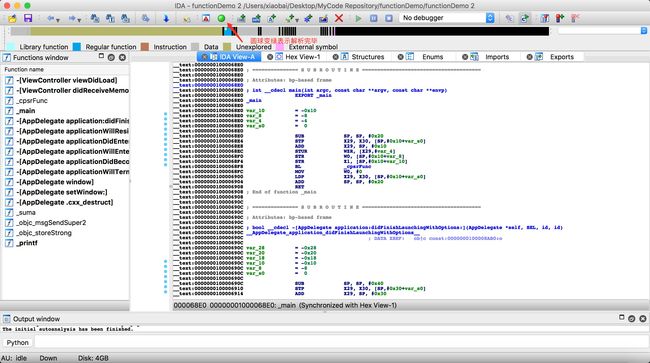Viewport: 650px width, 363px height.
Task: Click the Library function color legend swatch
Action: pos(11,47)
